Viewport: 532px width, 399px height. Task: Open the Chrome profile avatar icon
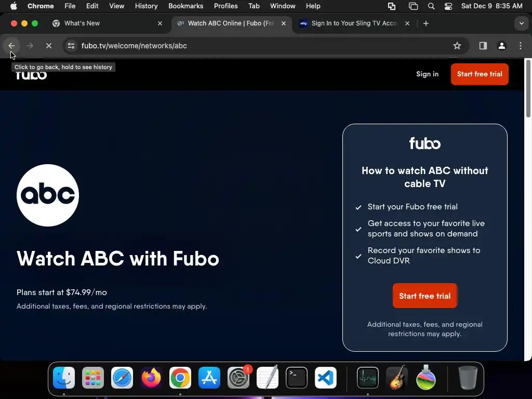[502, 46]
